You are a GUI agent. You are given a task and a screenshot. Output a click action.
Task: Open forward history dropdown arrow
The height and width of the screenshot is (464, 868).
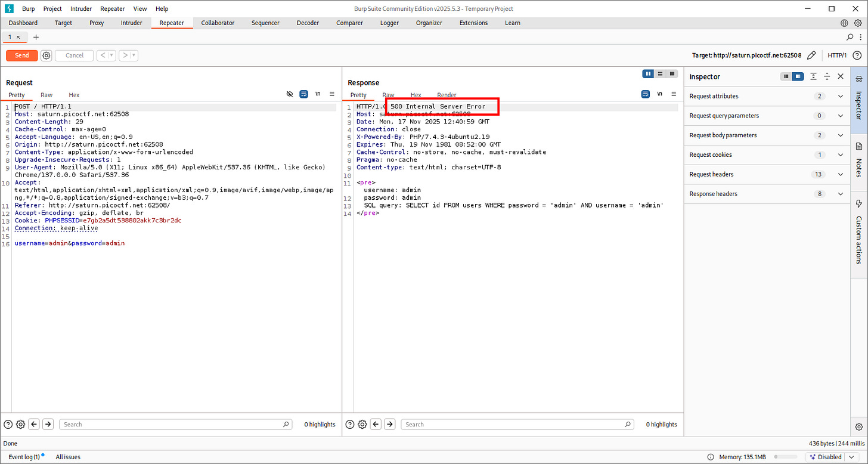click(x=135, y=55)
